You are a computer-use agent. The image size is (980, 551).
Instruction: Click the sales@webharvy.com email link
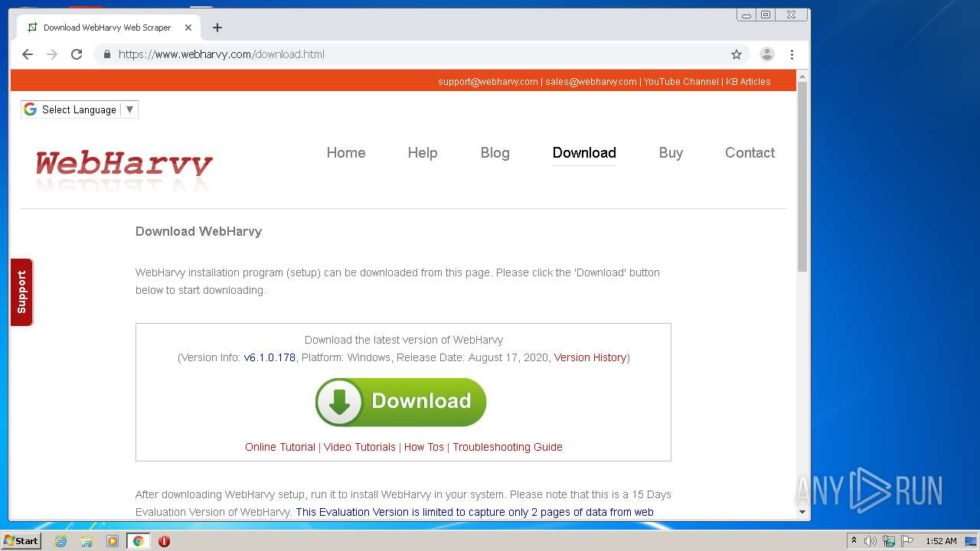pyautogui.click(x=591, y=81)
